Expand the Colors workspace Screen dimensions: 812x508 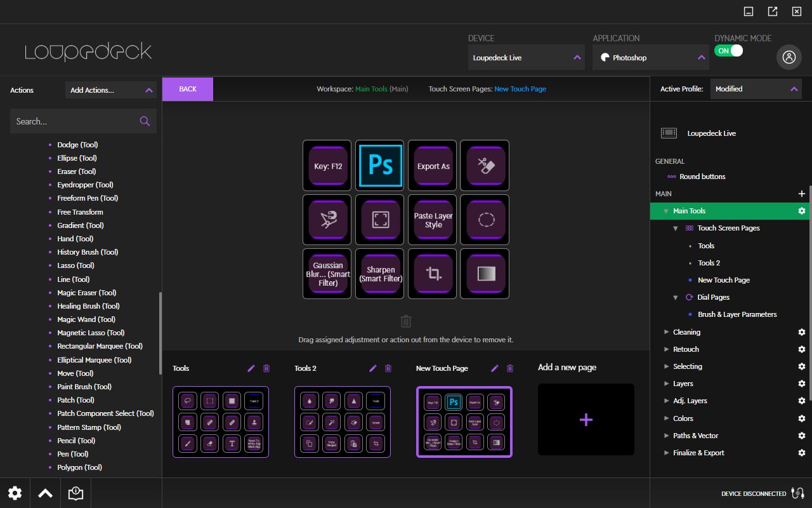[666, 418]
